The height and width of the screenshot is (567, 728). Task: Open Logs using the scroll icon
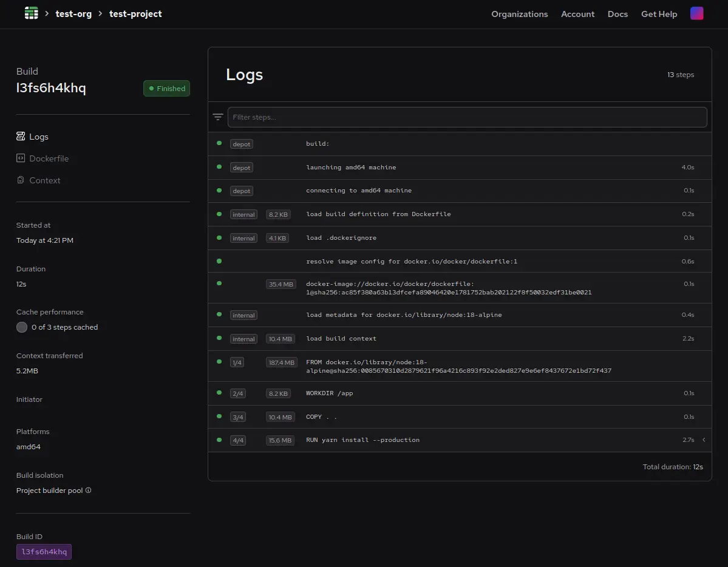pos(21,137)
